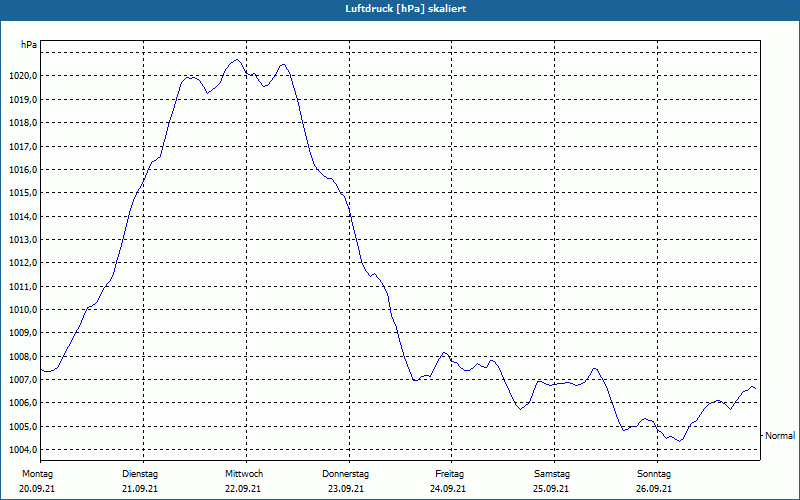Click the 'Mittwoch' day label

tap(244, 474)
